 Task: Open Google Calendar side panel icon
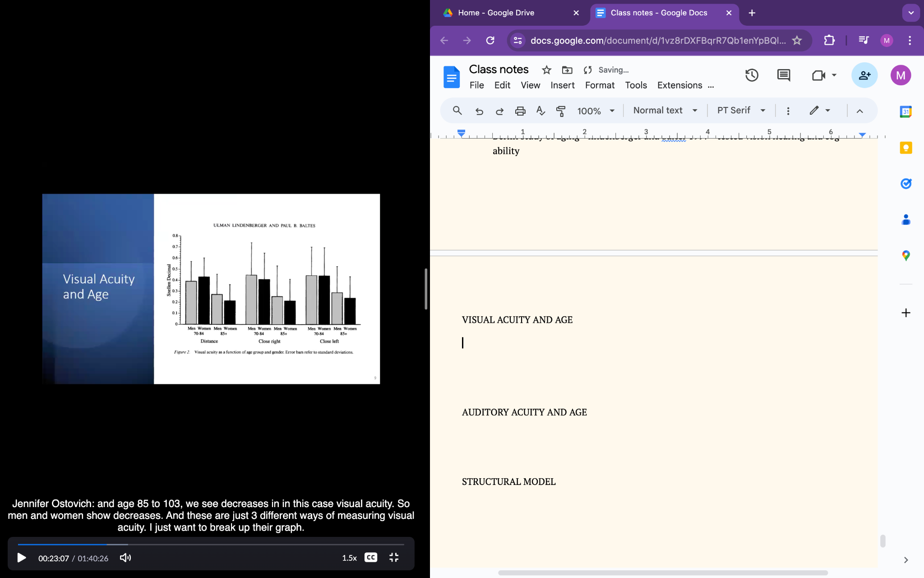click(x=906, y=112)
